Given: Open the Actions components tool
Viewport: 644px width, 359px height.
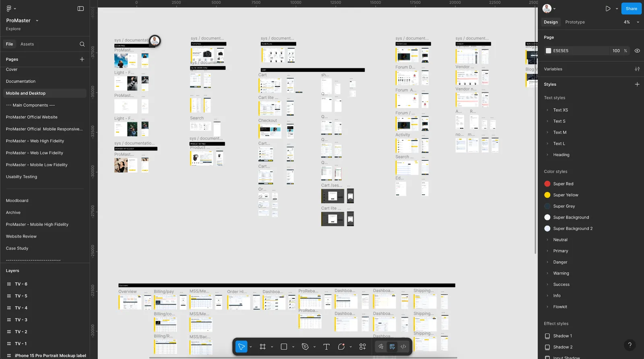Looking at the screenshot, I should (363, 347).
